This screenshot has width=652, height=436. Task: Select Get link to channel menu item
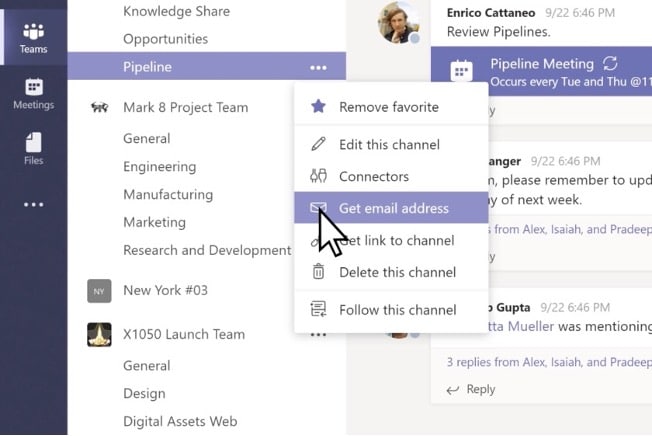tap(391, 240)
